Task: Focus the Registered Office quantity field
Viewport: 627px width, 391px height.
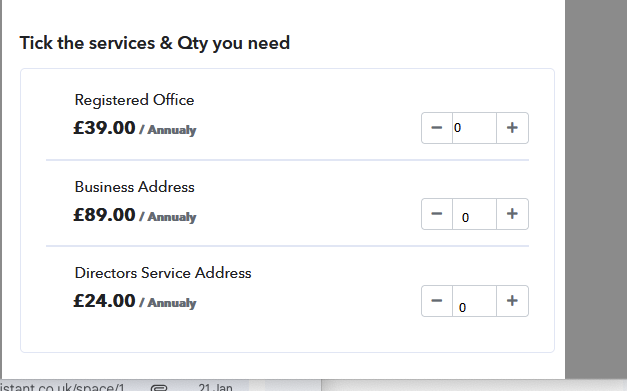Action: point(474,128)
